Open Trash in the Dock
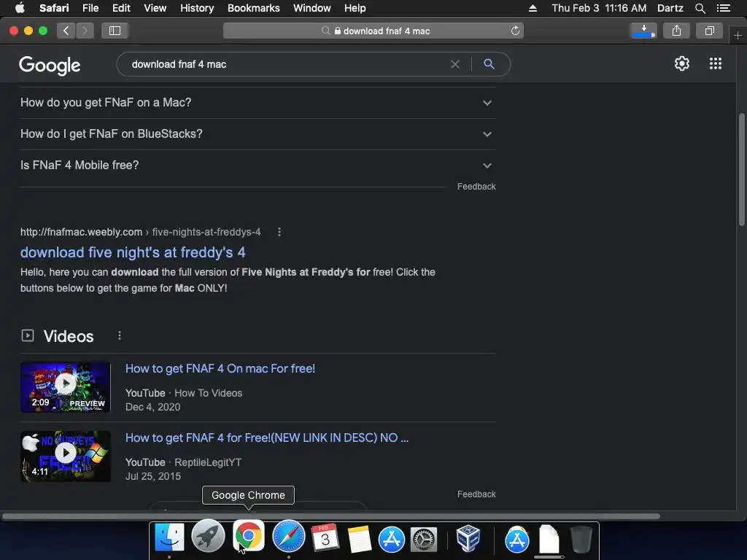 point(581,539)
